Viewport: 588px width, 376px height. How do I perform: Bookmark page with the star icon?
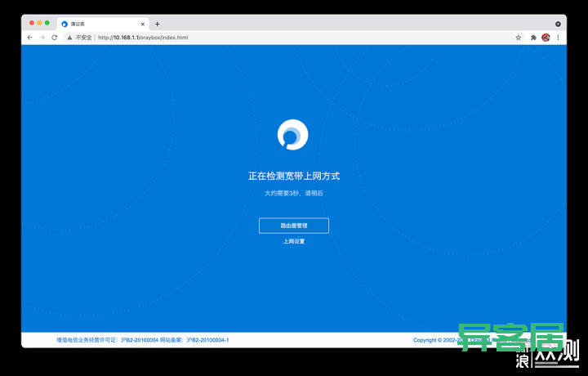click(x=519, y=38)
